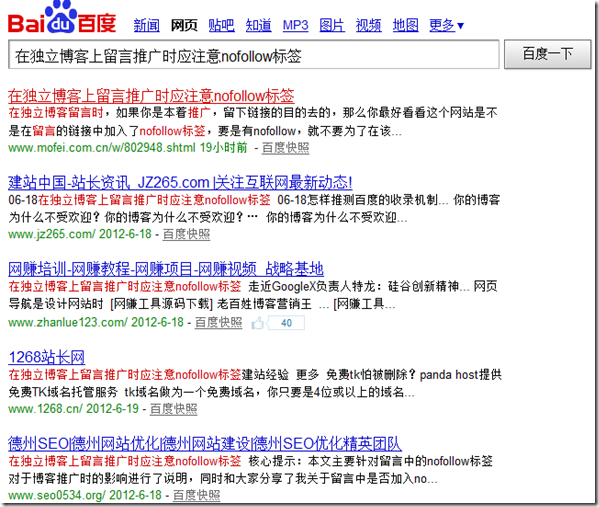The width and height of the screenshot is (599, 507).
Task: Open the 视频 video tab
Action: 369,25
